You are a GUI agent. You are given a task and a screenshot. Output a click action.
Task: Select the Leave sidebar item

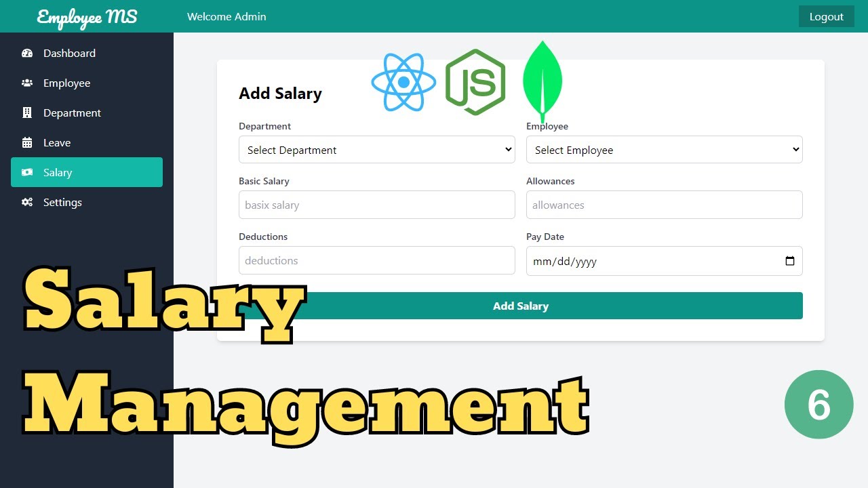(87, 142)
